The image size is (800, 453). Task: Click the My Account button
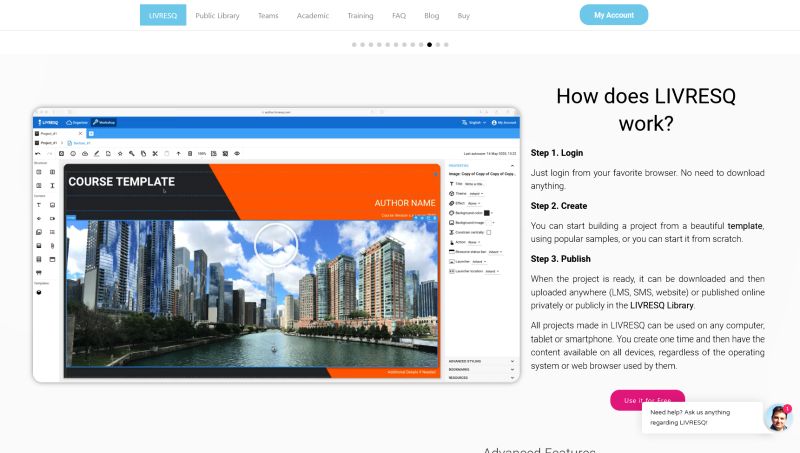coord(613,15)
